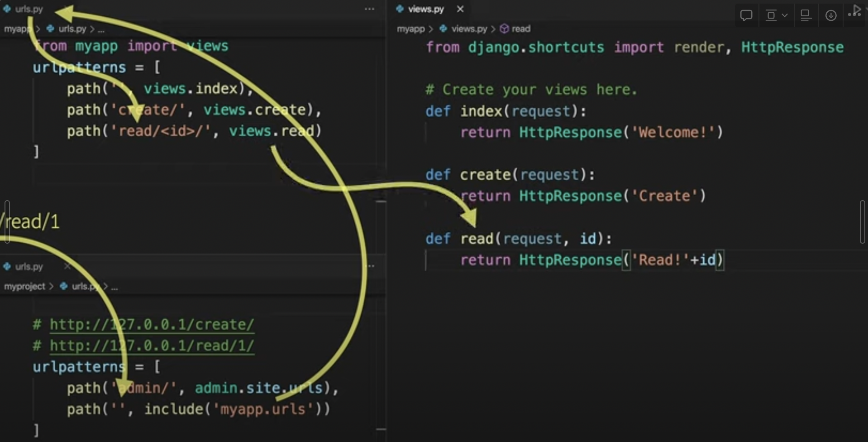Click the scrollbar handle at the right edge of views.py

click(863, 222)
